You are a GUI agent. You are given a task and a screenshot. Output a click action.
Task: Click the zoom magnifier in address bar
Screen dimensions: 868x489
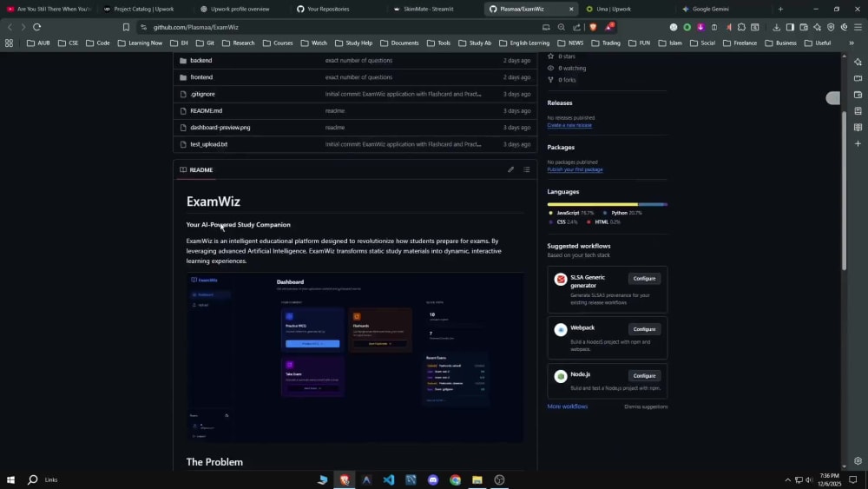click(x=562, y=27)
